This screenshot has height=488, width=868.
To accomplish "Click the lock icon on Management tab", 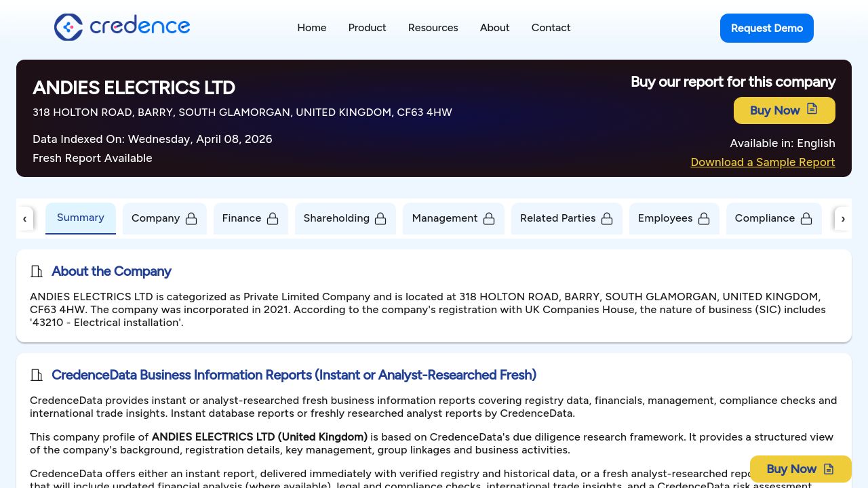I will coord(489,218).
